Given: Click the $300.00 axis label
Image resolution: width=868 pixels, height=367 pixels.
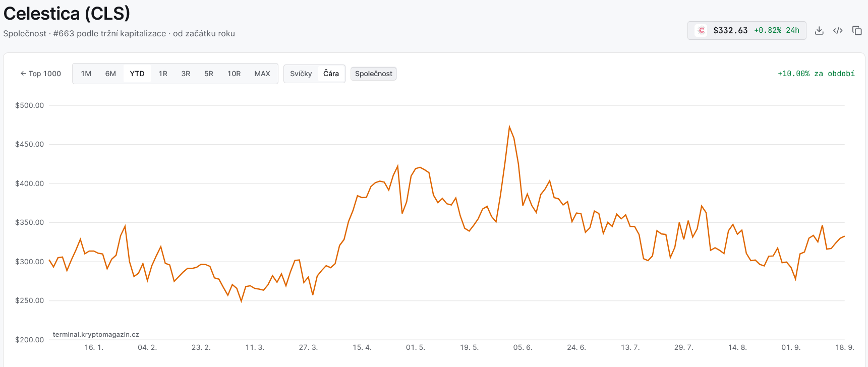Looking at the screenshot, I should pyautogui.click(x=29, y=262).
